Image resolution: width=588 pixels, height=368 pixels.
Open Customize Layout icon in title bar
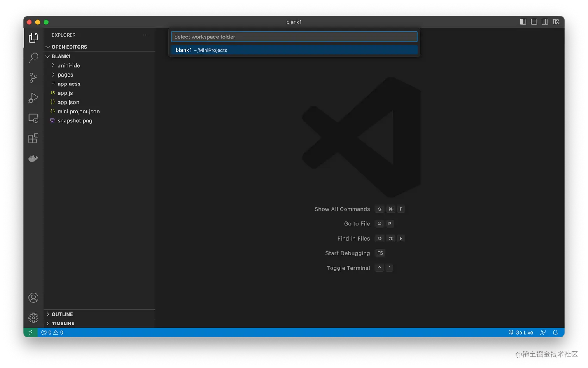pyautogui.click(x=556, y=22)
